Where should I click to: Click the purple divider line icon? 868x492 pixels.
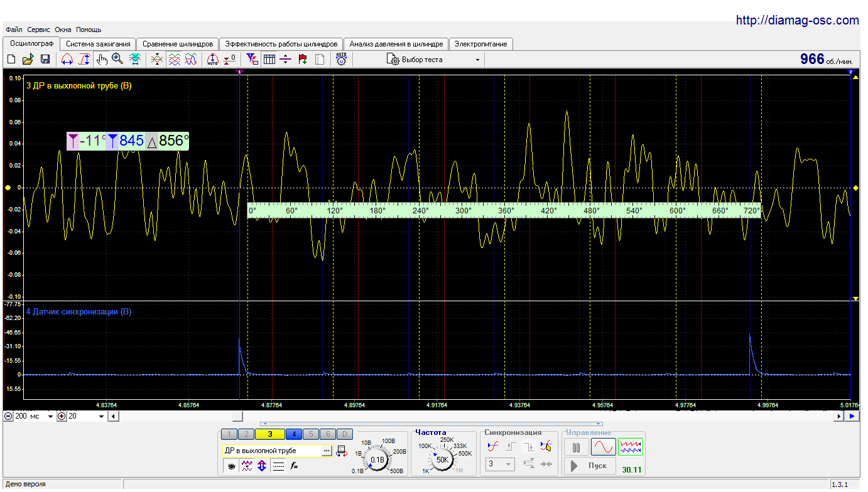tap(286, 60)
